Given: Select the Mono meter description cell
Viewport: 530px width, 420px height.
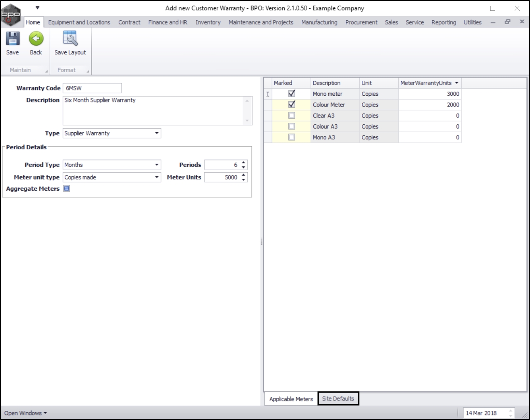Looking at the screenshot, I should click(x=335, y=94).
